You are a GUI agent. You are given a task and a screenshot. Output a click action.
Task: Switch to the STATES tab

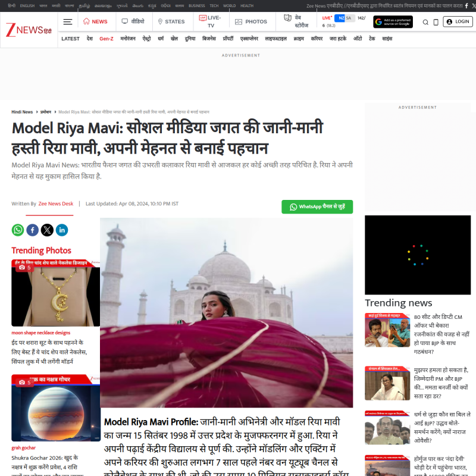pyautogui.click(x=171, y=21)
